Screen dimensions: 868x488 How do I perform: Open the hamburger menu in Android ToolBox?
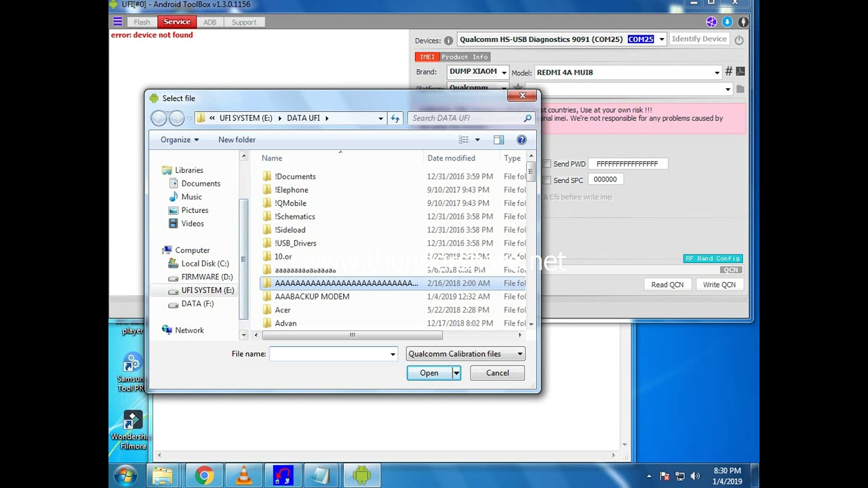pos(117,22)
